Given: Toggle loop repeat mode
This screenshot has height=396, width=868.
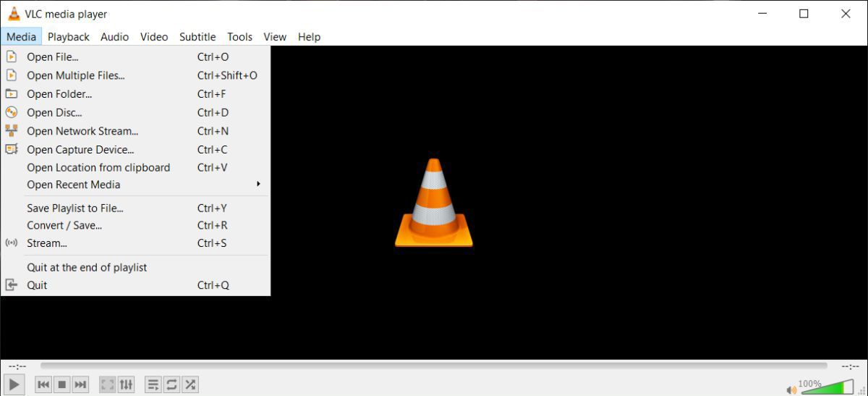Looking at the screenshot, I should [171, 384].
